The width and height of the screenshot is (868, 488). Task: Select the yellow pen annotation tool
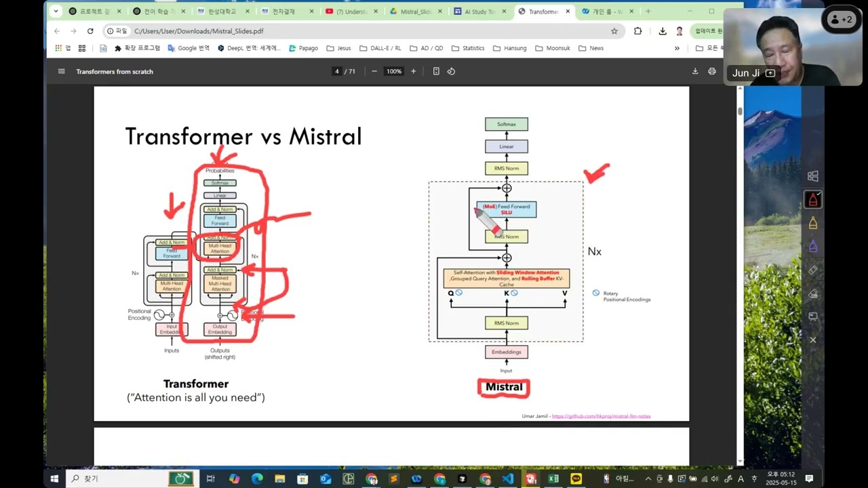click(x=812, y=223)
